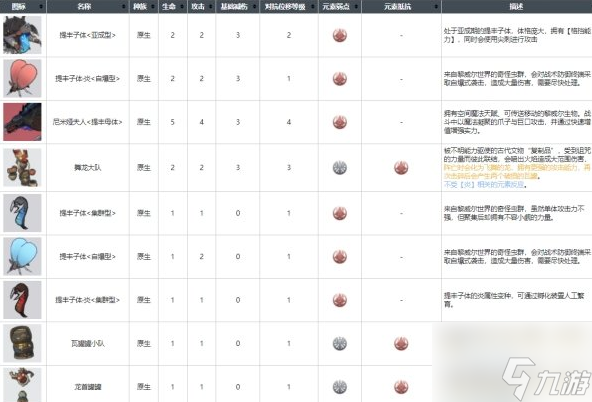Click 基础减伤 value 0 in 瓦罐罐小队 row
592x402 pixels.
(238, 343)
